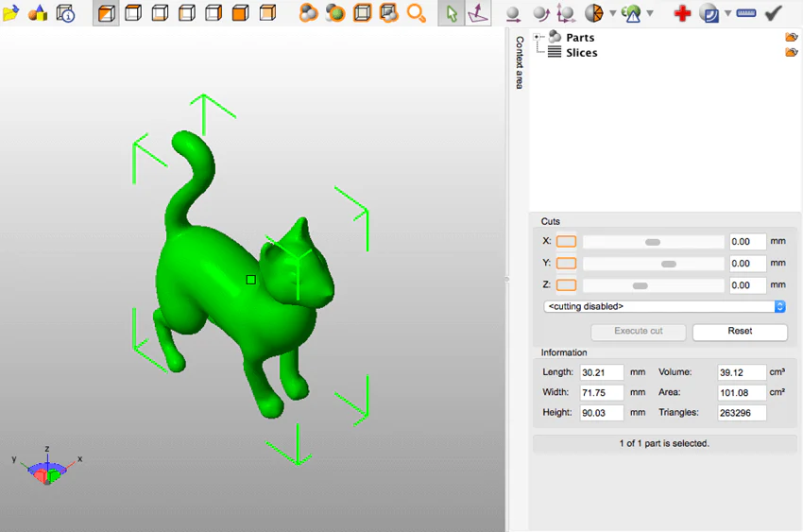803x532 pixels.
Task: Click the XYZ orientation axis widget
Action: click(x=47, y=466)
